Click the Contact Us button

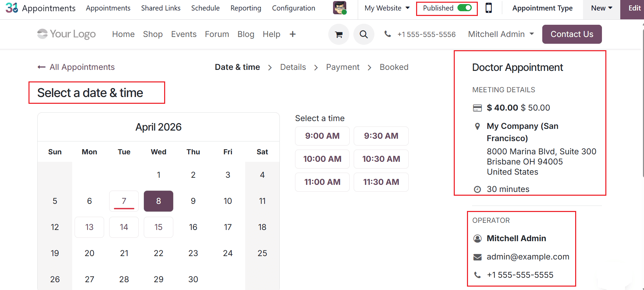pos(572,34)
